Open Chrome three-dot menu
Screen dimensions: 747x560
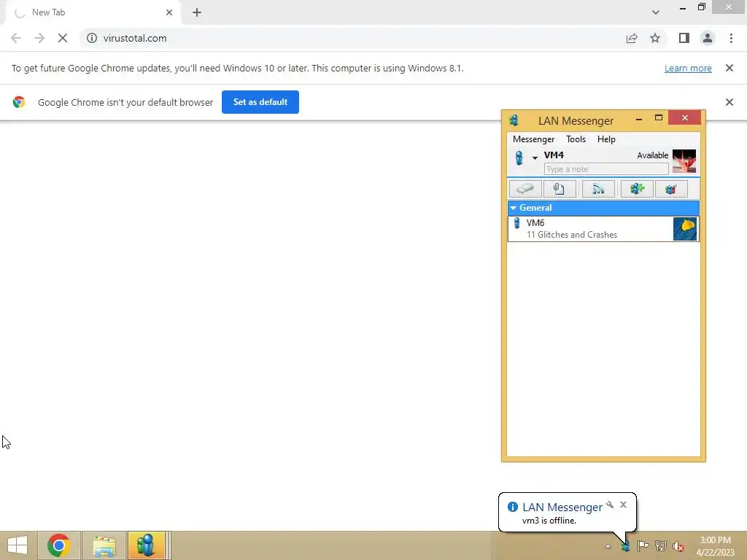tap(731, 38)
